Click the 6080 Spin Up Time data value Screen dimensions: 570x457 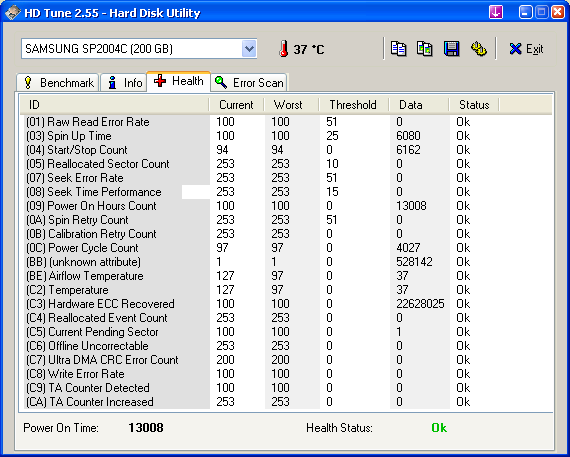[408, 136]
